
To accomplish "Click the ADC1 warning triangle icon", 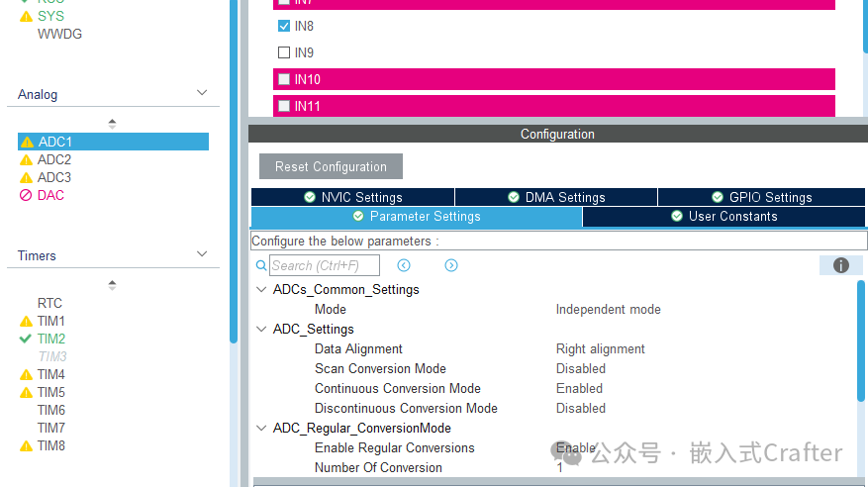I will [27, 143].
